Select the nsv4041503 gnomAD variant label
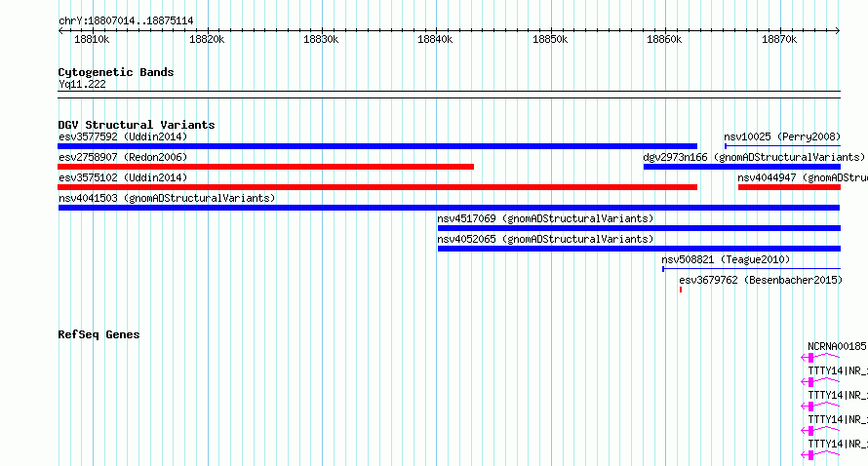Viewport: 868px width, 466px height. 167,198
